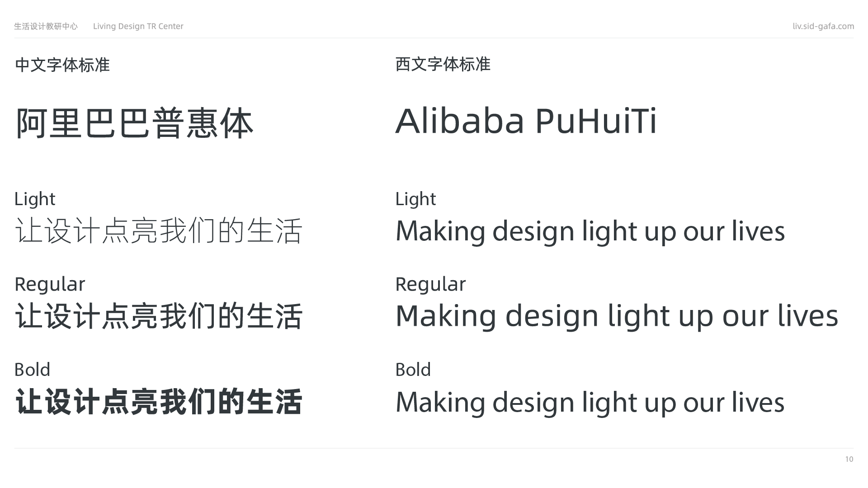Select the Living Design TR Center header
Image resolution: width=868 pixels, height=488 pixels.
[x=138, y=26]
